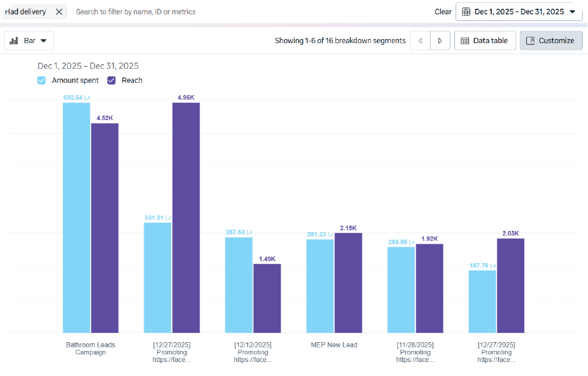Remove the 'Had delivery' filter chip

59,12
